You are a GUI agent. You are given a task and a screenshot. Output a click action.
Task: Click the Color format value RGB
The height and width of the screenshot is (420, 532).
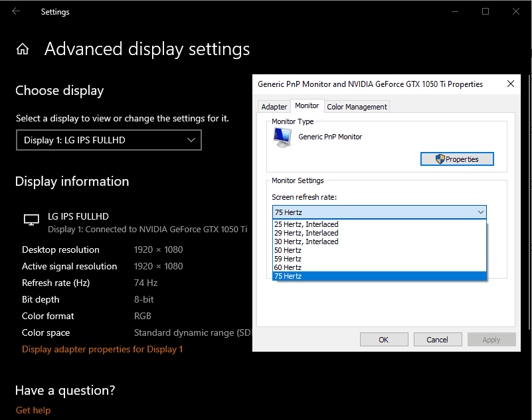pos(143,316)
